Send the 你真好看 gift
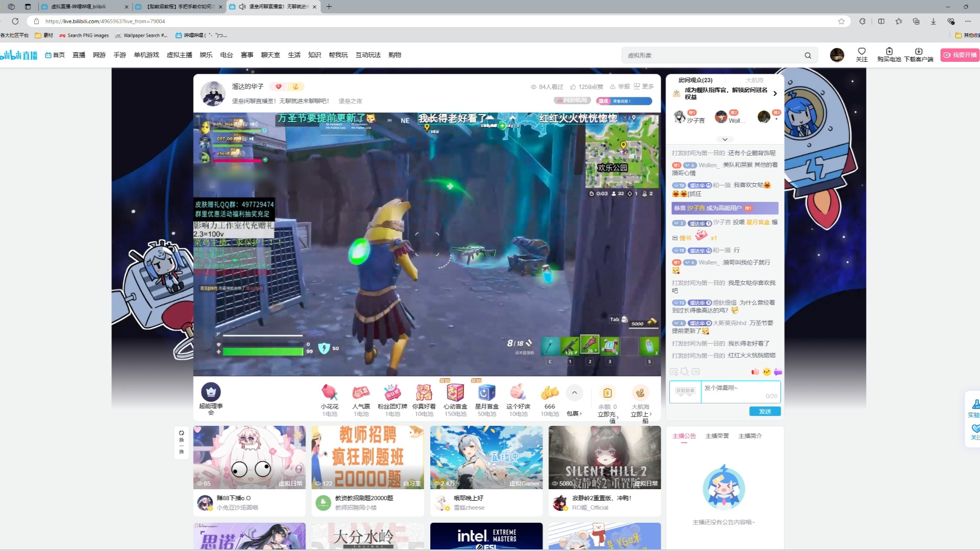 pos(424,401)
